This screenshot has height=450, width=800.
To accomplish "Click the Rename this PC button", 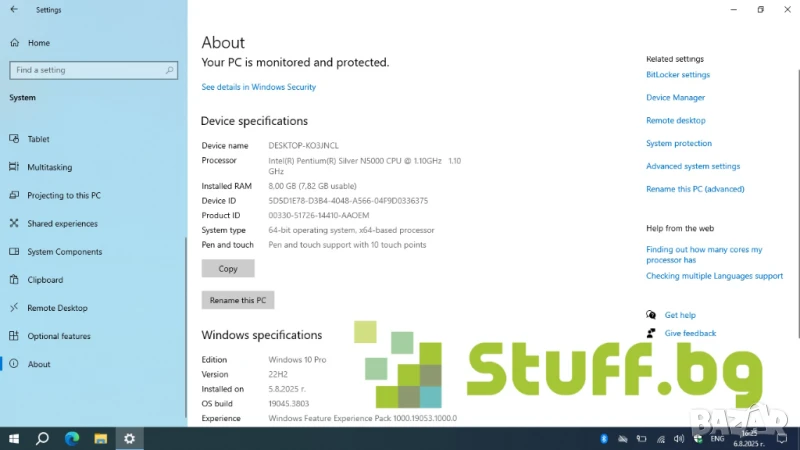I will (x=238, y=300).
